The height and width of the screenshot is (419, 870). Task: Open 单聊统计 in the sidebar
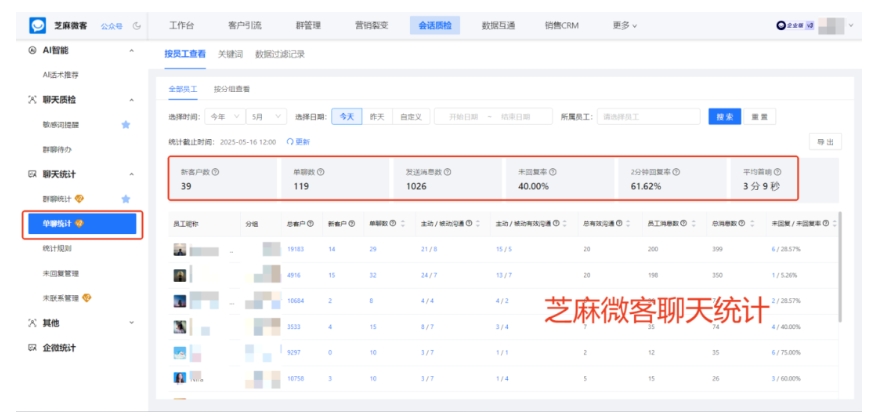82,224
